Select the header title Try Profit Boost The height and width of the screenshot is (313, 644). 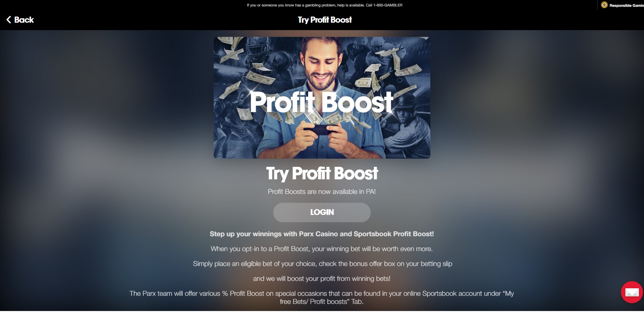(x=325, y=20)
